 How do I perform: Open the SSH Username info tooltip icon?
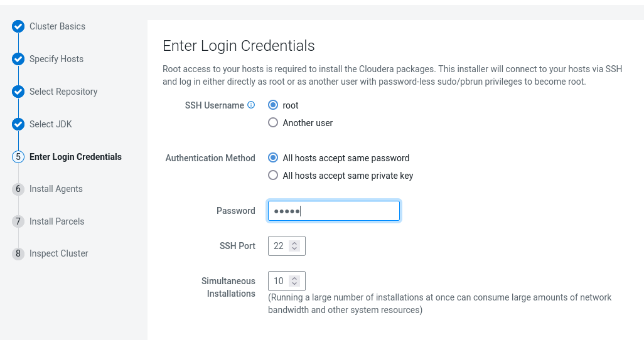click(x=251, y=105)
